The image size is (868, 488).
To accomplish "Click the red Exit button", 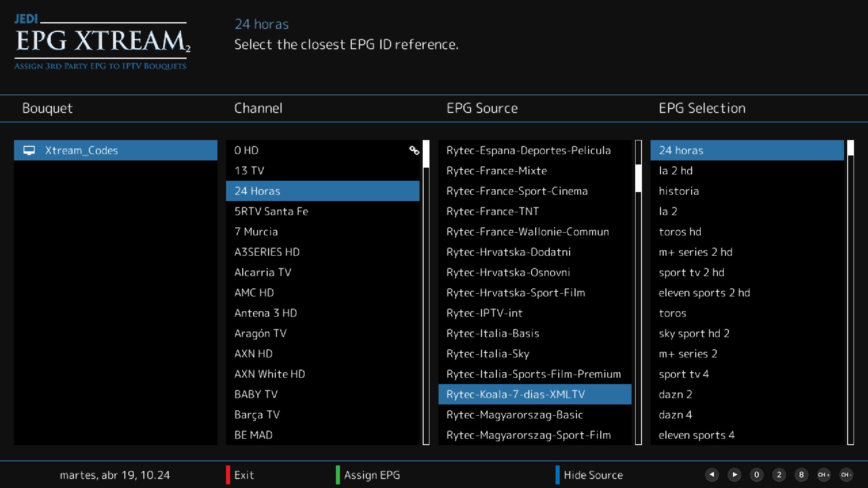I will pyautogui.click(x=243, y=475).
